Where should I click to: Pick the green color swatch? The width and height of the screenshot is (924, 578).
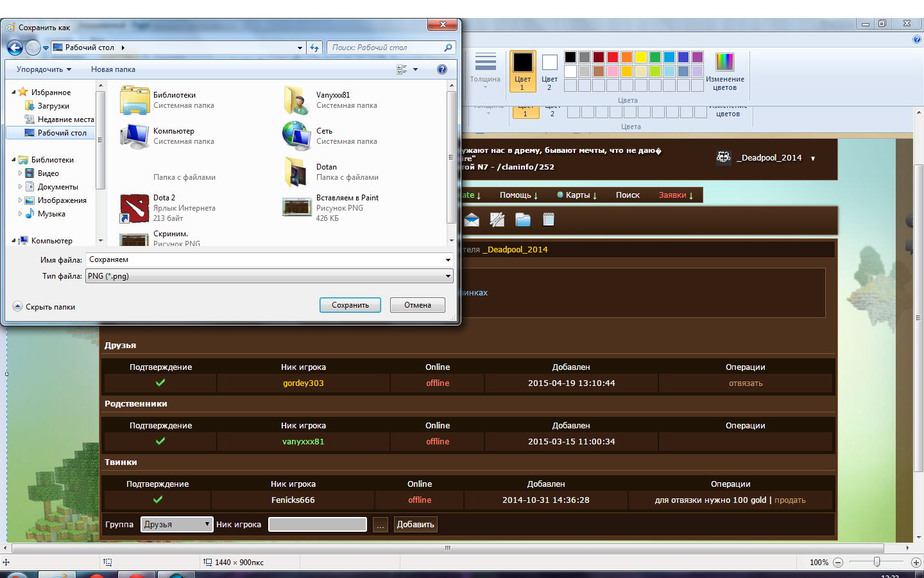(655, 57)
